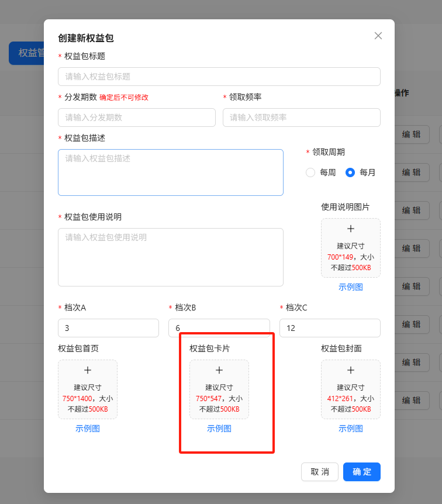The image size is (442, 504).
Task: Focus the 分发期数 input field
Action: point(137,118)
